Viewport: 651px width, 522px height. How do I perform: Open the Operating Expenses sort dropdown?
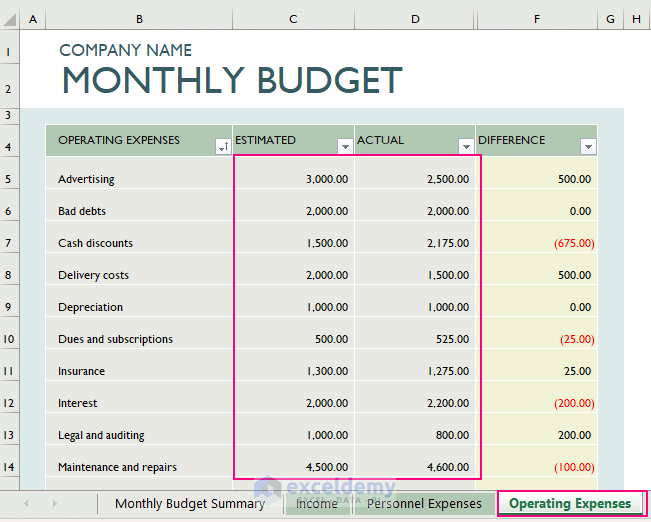tap(223, 147)
